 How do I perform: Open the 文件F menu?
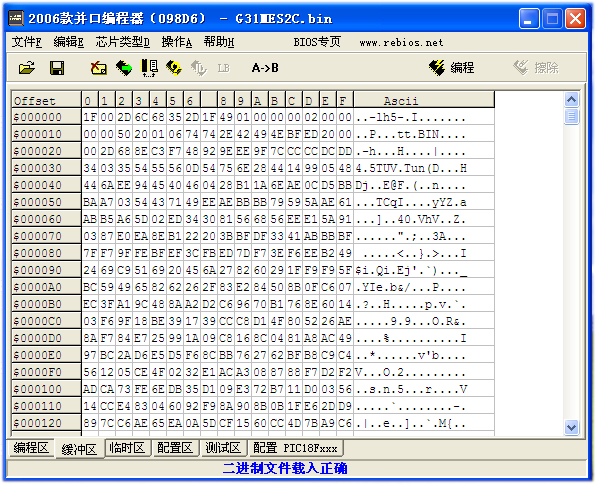(27, 42)
